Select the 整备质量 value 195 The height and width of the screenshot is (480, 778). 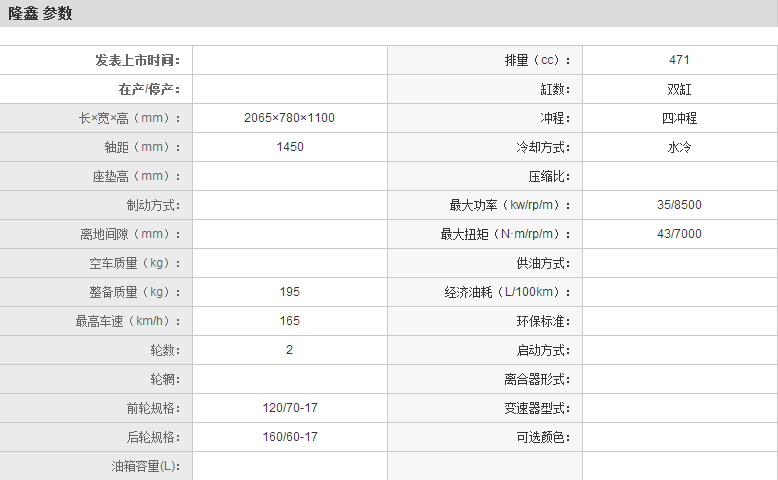[x=289, y=292]
